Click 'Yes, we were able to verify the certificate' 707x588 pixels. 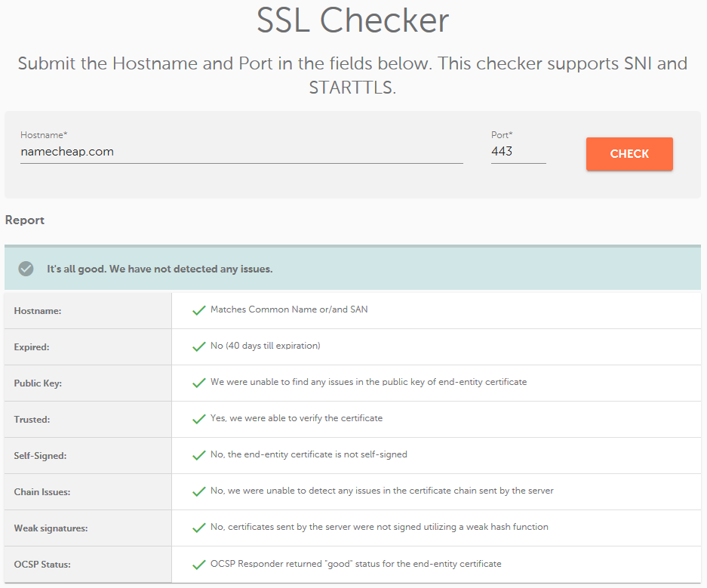[x=297, y=418]
